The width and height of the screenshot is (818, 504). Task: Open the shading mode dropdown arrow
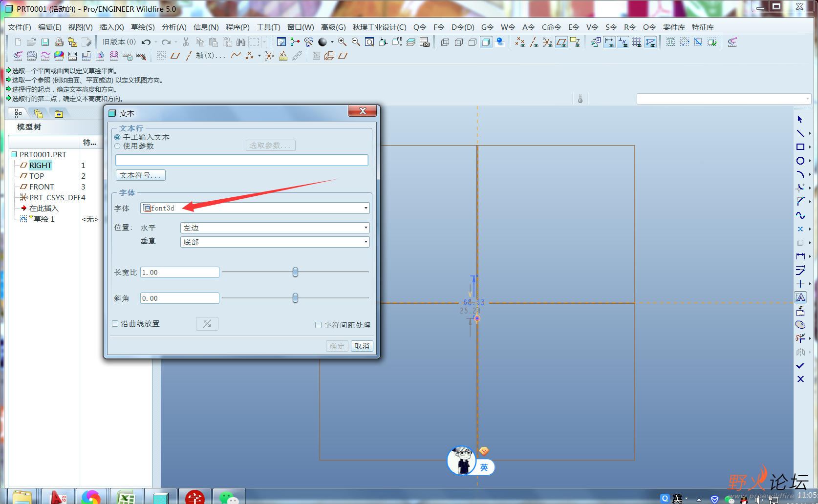(x=332, y=42)
